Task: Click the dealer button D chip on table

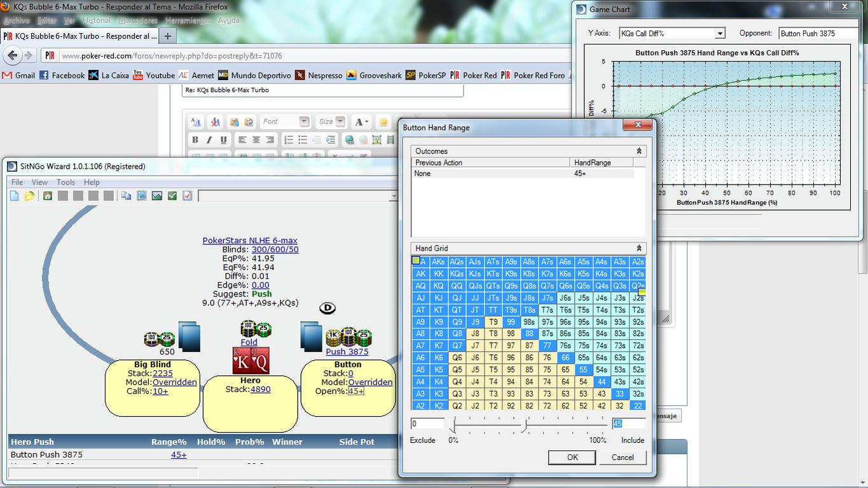Action: tap(327, 308)
